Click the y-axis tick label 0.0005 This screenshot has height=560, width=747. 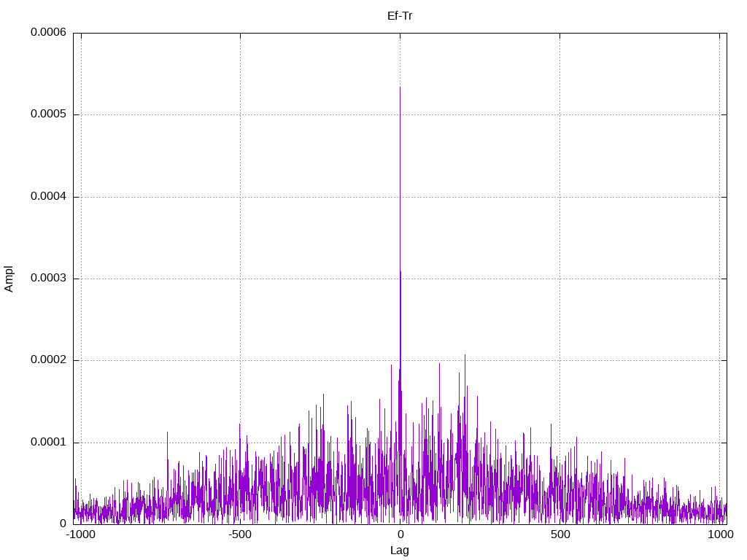tap(49, 114)
